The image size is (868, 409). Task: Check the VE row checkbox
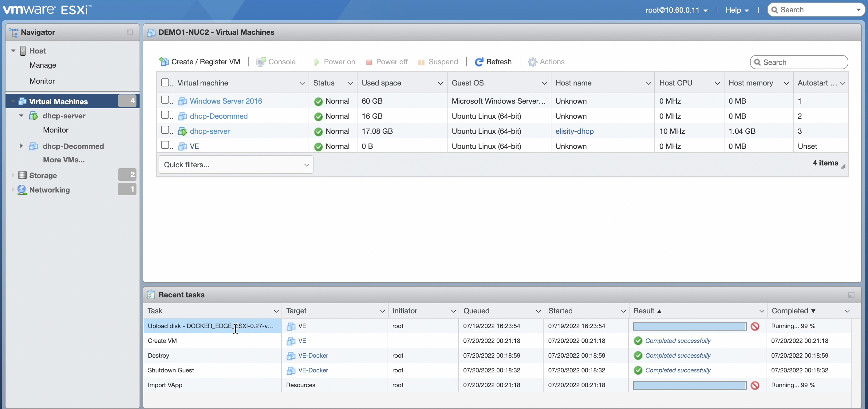[x=165, y=145]
